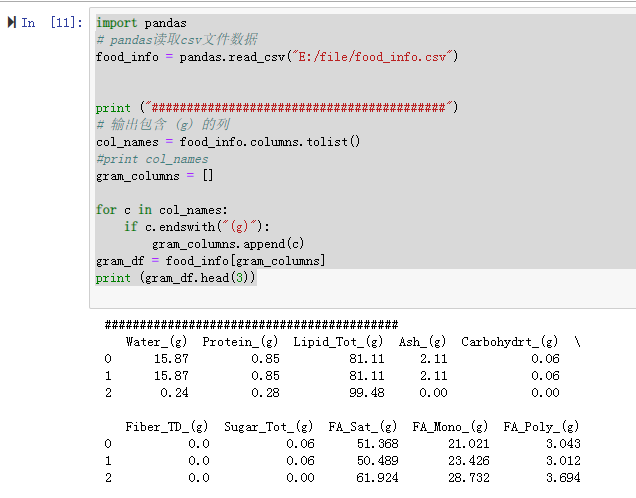636x498 pixels.
Task: Select the In [11] cell prompt
Action: [52, 22]
